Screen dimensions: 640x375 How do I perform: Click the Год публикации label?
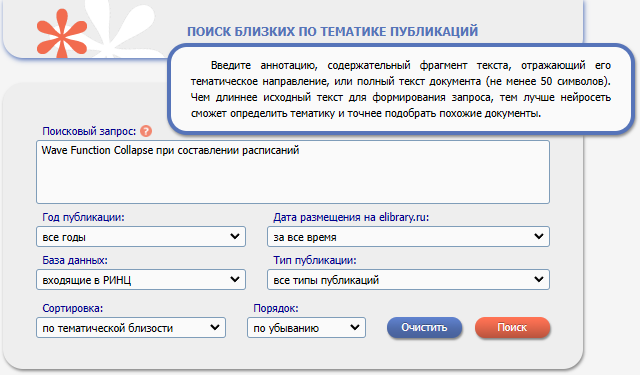click(x=83, y=217)
